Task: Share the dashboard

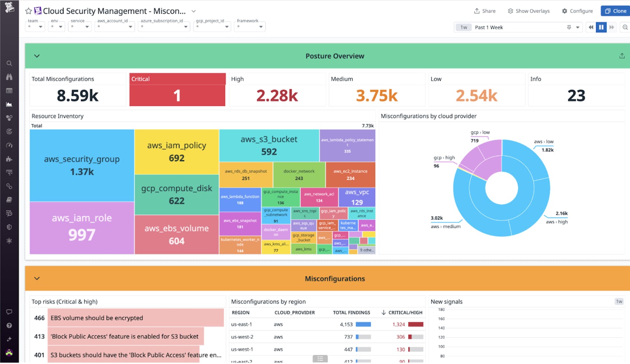Action: tap(485, 11)
